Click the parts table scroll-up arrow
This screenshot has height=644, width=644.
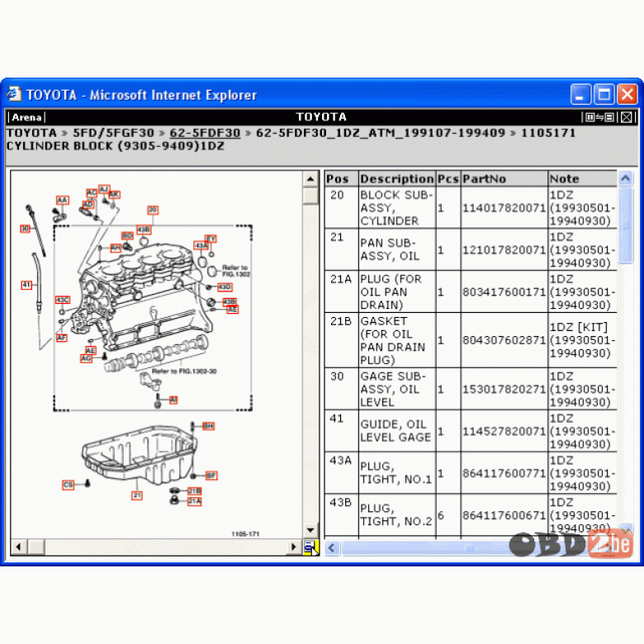626,178
